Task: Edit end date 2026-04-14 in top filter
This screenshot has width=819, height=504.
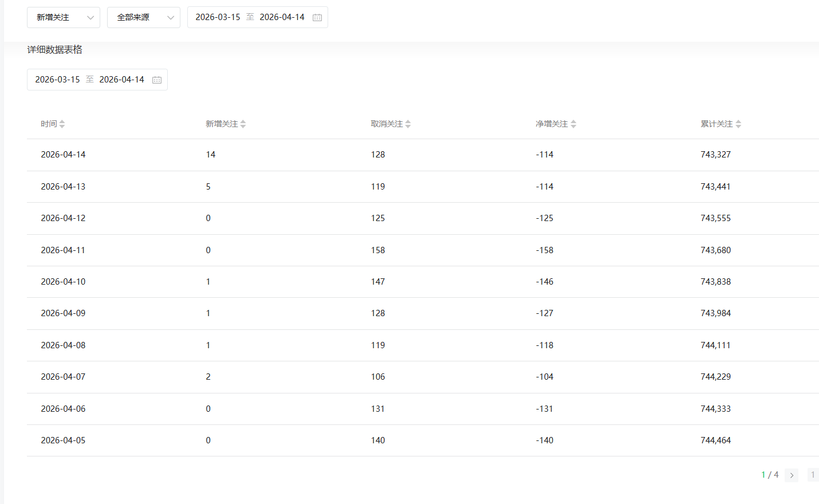Action: click(x=282, y=18)
